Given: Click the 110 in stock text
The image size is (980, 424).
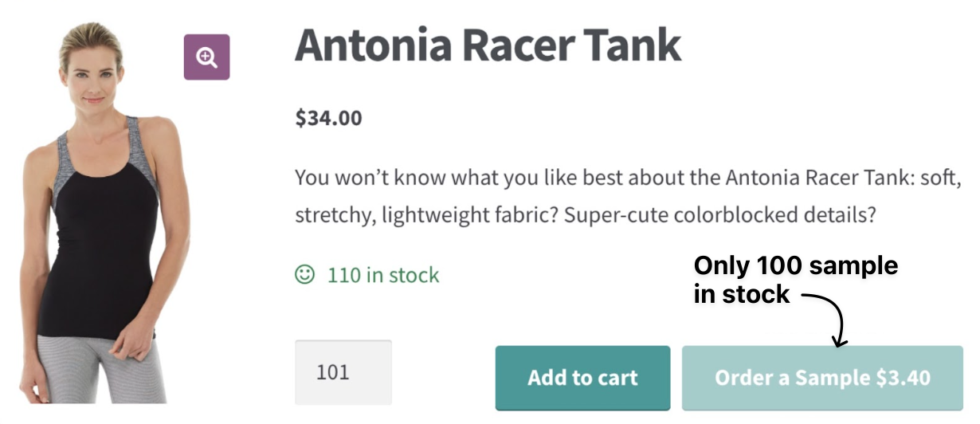Looking at the screenshot, I should [x=382, y=275].
